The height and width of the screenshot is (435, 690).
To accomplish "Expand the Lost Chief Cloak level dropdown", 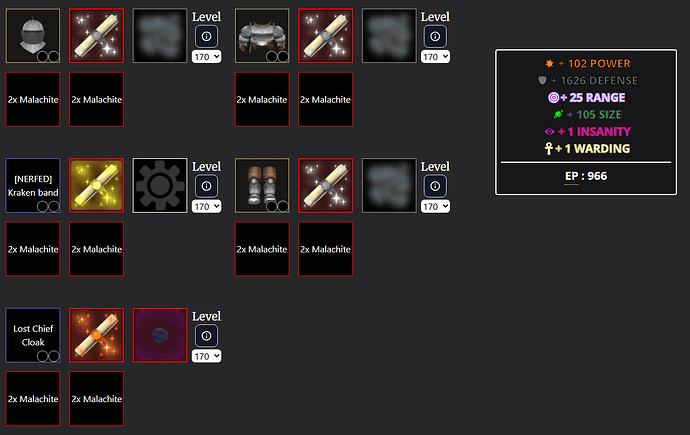I will pyautogui.click(x=206, y=356).
